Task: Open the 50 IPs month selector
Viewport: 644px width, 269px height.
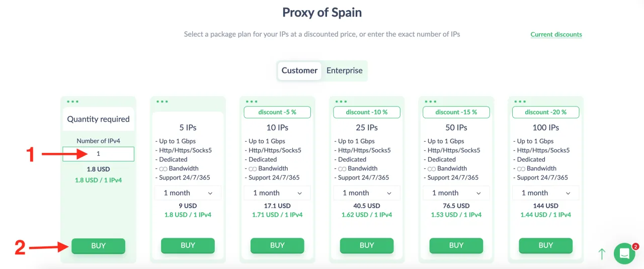Action: (456, 193)
